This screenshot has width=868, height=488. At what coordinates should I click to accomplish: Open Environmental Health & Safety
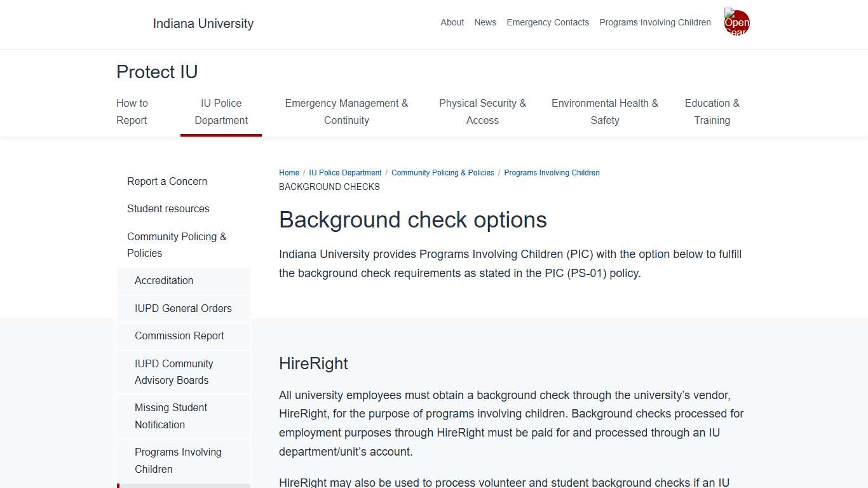click(605, 112)
